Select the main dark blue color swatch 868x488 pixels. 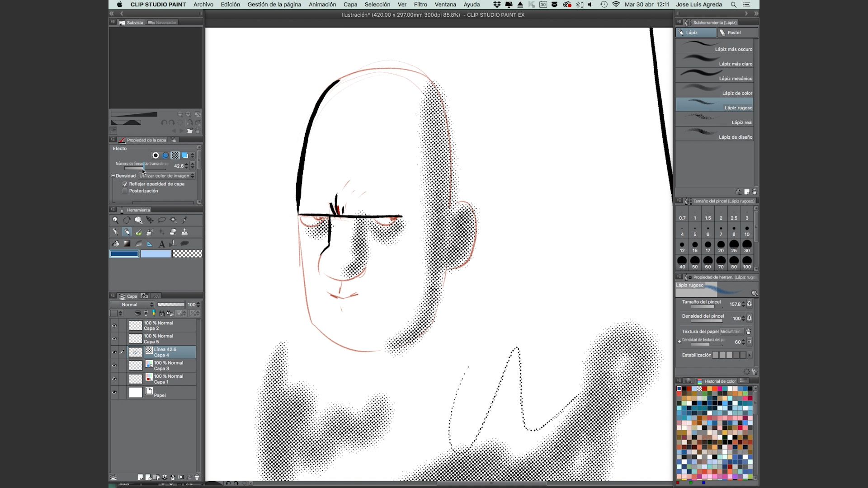124,254
